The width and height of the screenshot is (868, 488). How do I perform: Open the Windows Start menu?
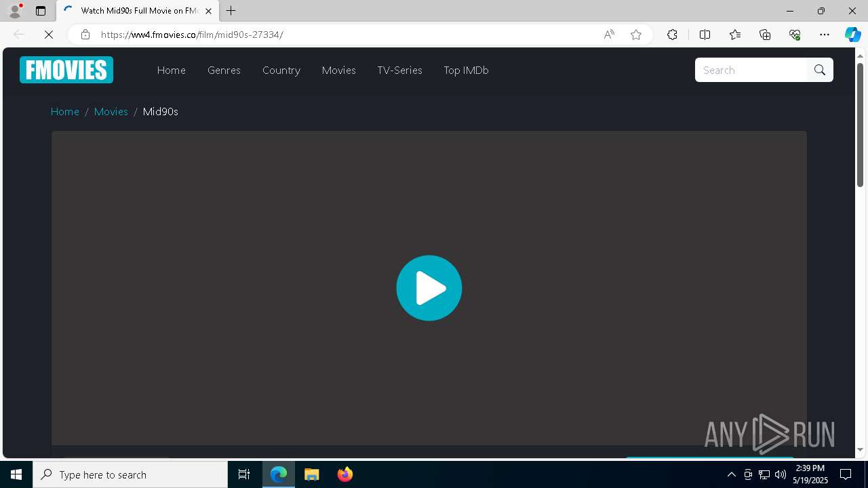16,474
